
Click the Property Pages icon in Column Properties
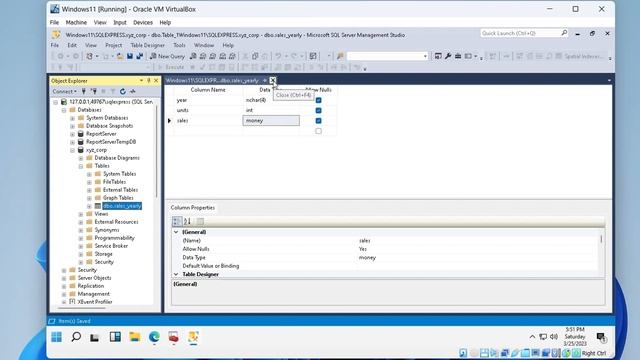point(200,221)
